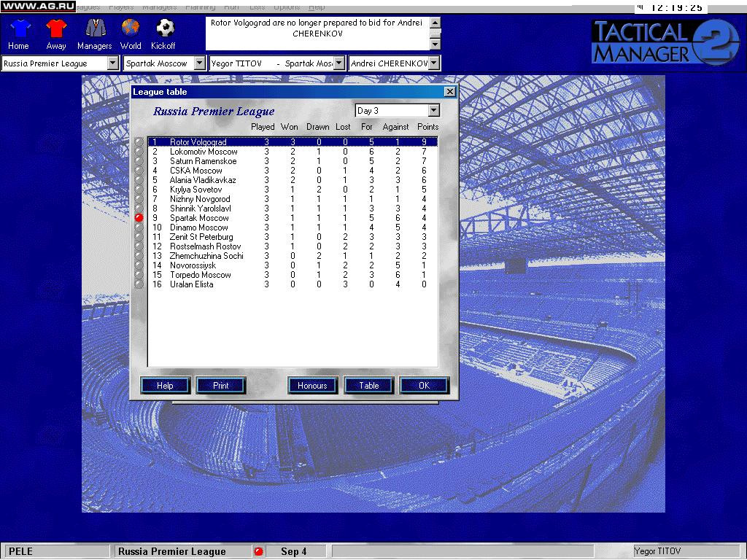Select the Saturn Ramenskoe row
747x560 pixels.
coord(293,161)
